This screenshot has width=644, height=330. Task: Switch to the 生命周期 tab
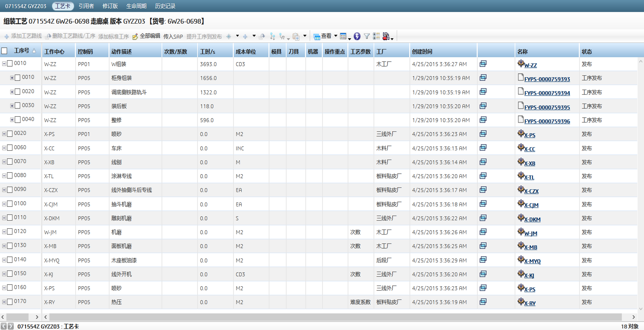136,6
